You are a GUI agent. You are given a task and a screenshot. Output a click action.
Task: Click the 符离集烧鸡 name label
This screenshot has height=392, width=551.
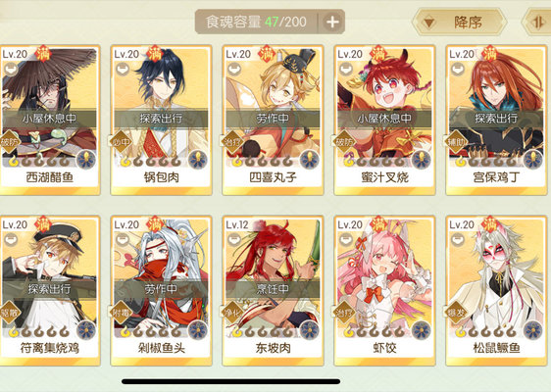pos(50,348)
